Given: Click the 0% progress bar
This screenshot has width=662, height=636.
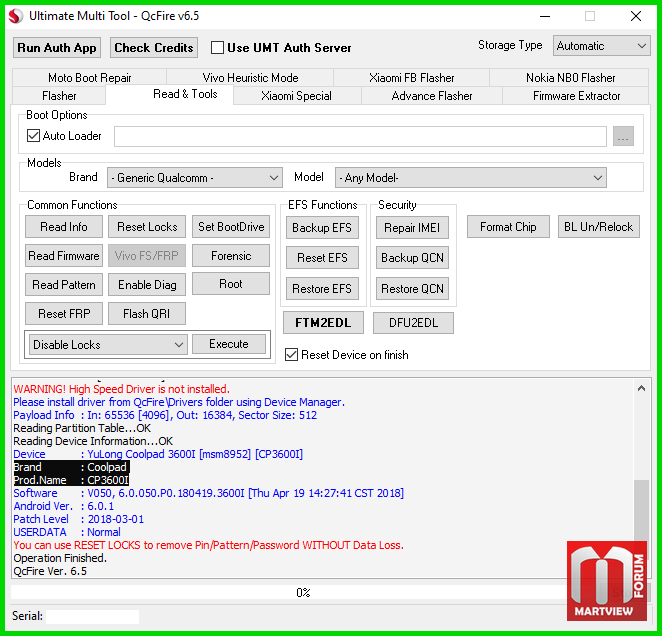Looking at the screenshot, I should (x=303, y=593).
